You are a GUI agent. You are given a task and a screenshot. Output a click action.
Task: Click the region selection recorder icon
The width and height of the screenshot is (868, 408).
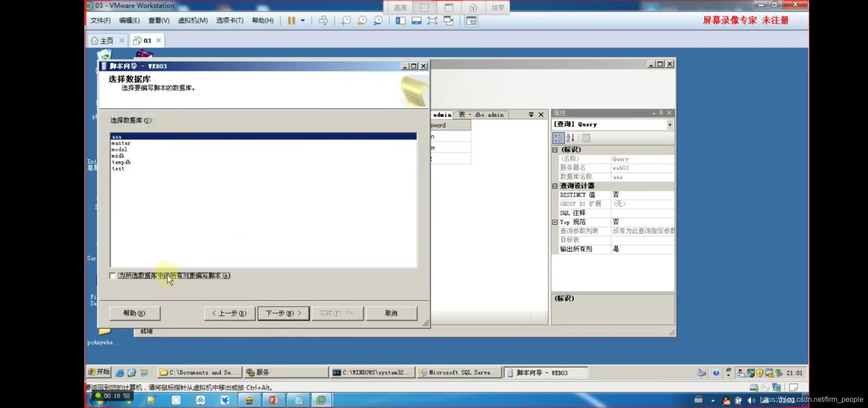425,8
